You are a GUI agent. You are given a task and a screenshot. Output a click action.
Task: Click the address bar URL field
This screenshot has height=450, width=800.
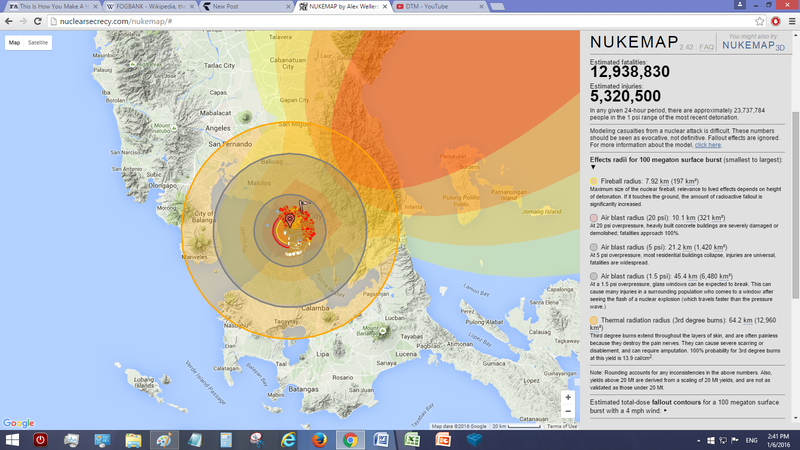403,21
